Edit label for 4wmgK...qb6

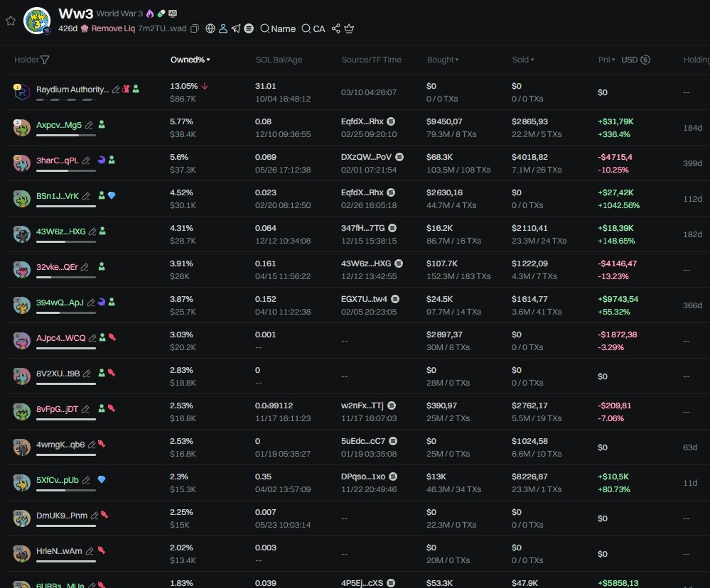pyautogui.click(x=92, y=445)
